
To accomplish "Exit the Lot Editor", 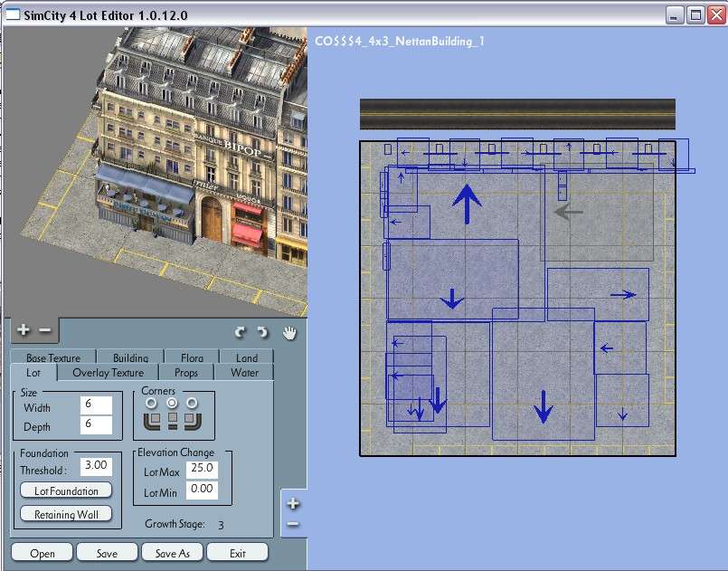I will click(237, 553).
